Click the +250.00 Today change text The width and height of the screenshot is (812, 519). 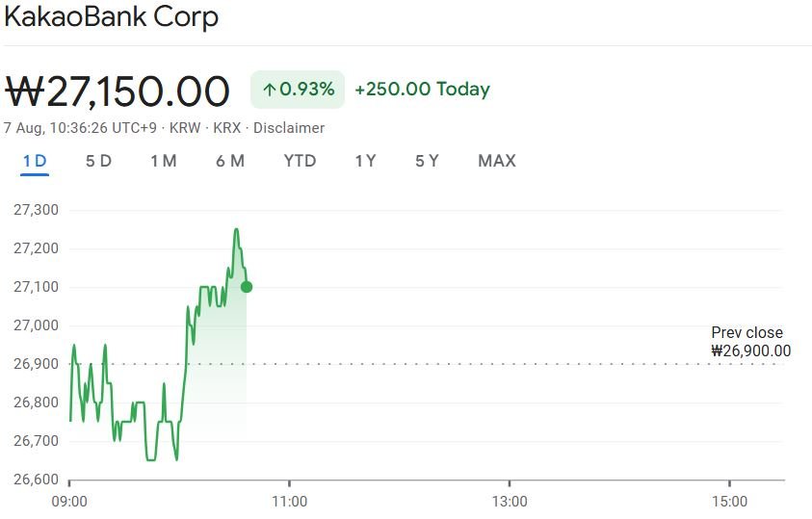422,90
